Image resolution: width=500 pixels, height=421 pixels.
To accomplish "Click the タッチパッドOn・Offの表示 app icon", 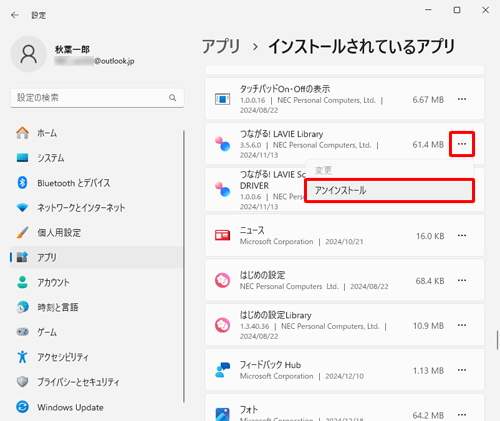I will point(222,99).
